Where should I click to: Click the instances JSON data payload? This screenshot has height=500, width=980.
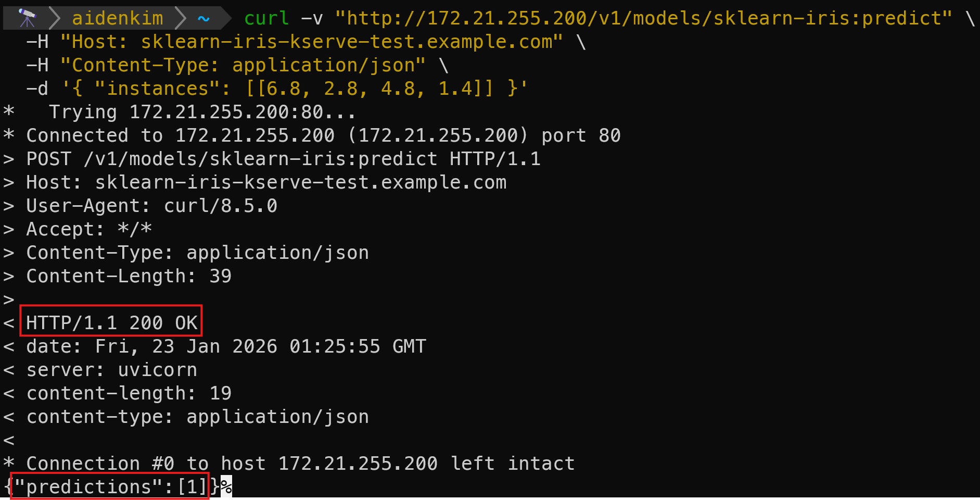coord(295,89)
